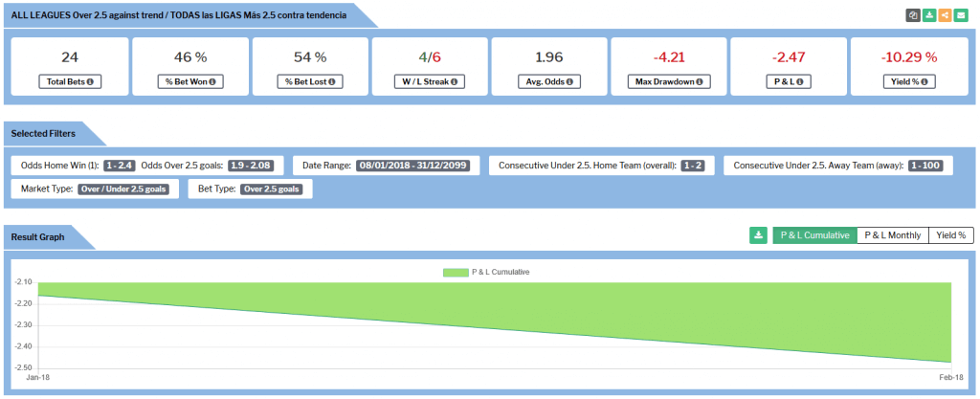The width and height of the screenshot is (980, 399).
Task: Click the Avg. Odds label button
Action: (x=548, y=81)
